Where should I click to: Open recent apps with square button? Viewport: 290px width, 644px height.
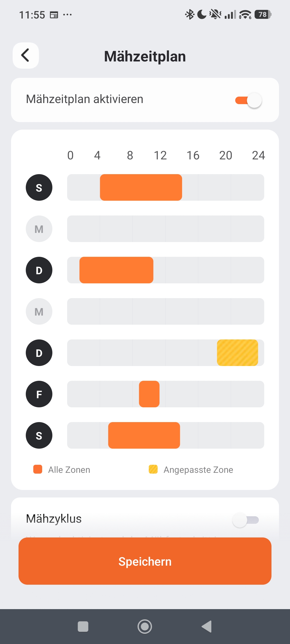83,627
